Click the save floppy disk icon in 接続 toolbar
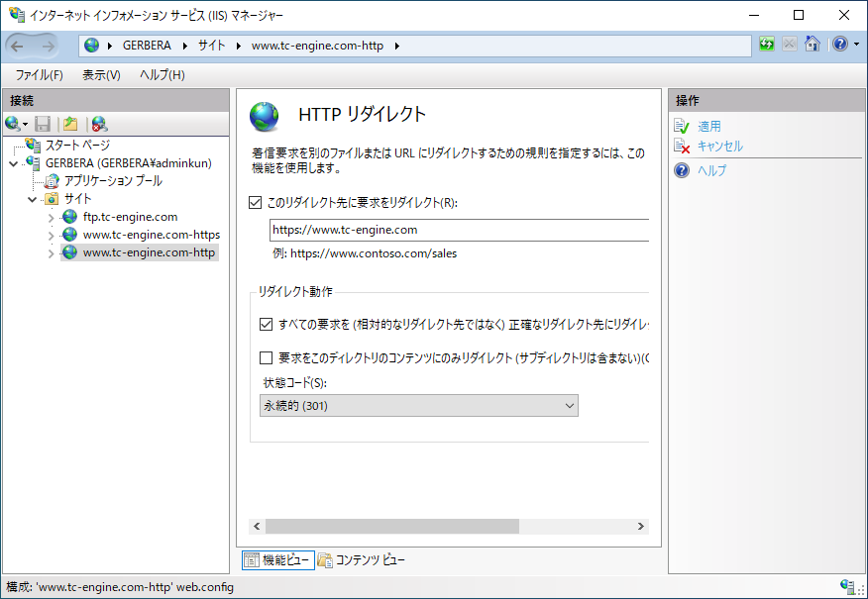The width and height of the screenshot is (868, 599). click(43, 124)
